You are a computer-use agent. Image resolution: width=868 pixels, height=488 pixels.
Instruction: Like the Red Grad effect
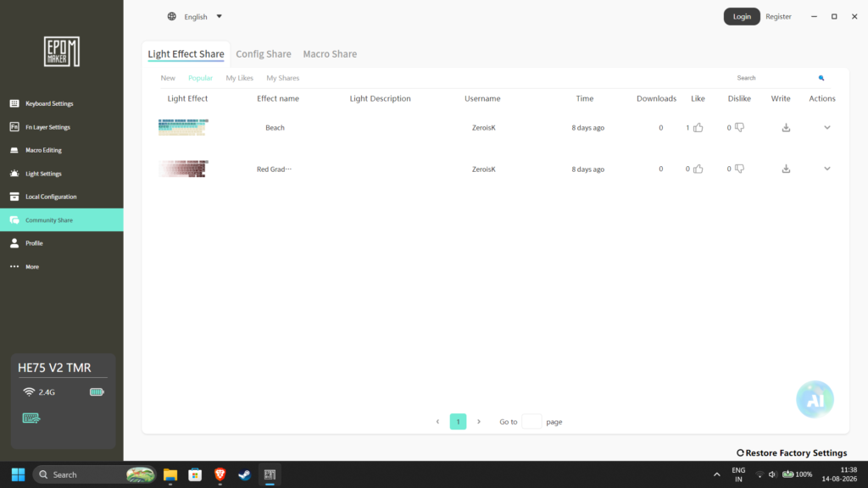698,169
